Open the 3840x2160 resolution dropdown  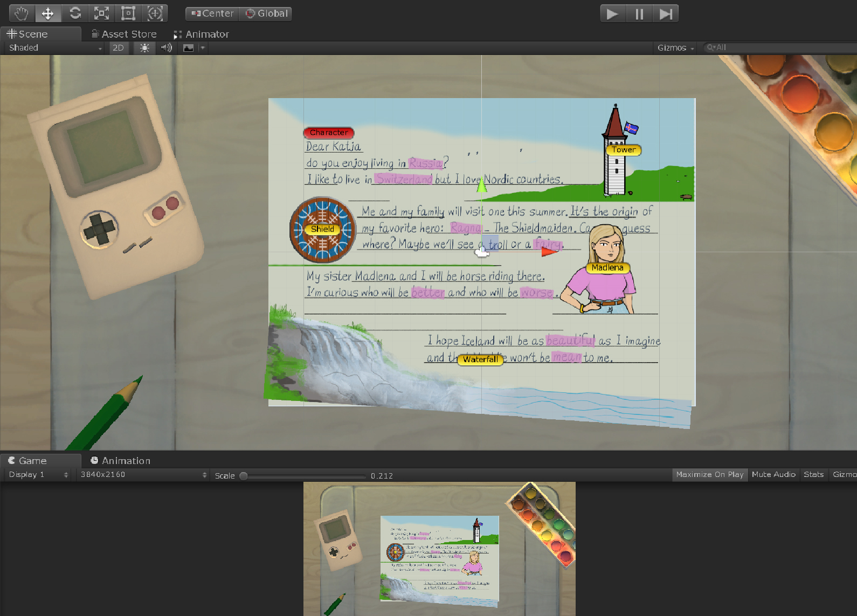(x=143, y=475)
